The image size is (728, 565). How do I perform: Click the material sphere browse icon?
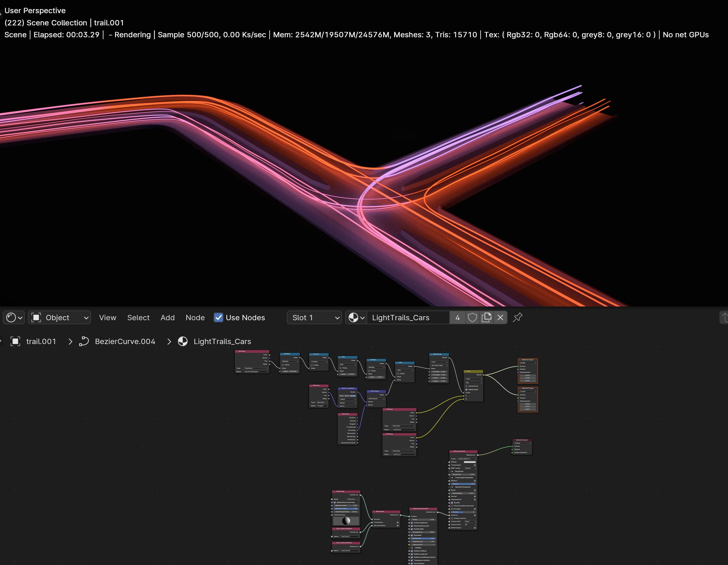coord(356,317)
